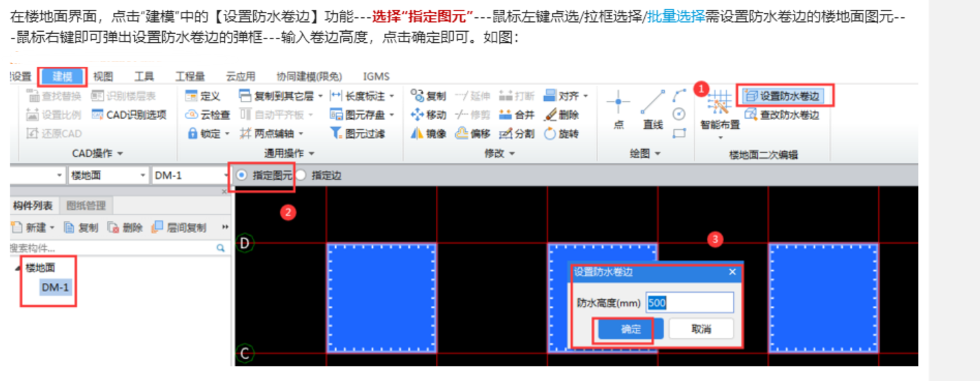Image resolution: width=980 pixels, height=381 pixels.
Task: Select the 复制 tool in 修改 group
Action: (x=428, y=96)
